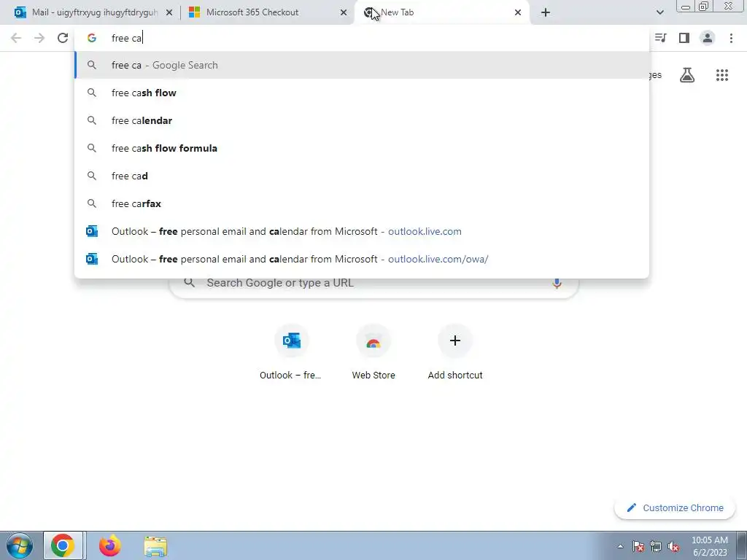
Task: Go forward using the forward arrow
Action: pos(39,38)
